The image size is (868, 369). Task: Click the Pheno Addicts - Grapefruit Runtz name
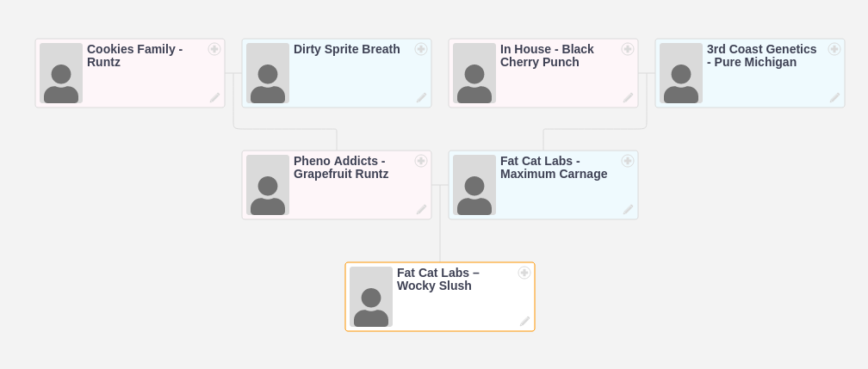(x=340, y=168)
